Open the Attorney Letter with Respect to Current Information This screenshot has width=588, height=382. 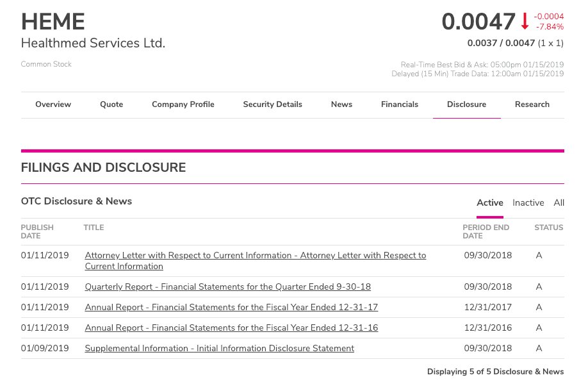[256, 261]
